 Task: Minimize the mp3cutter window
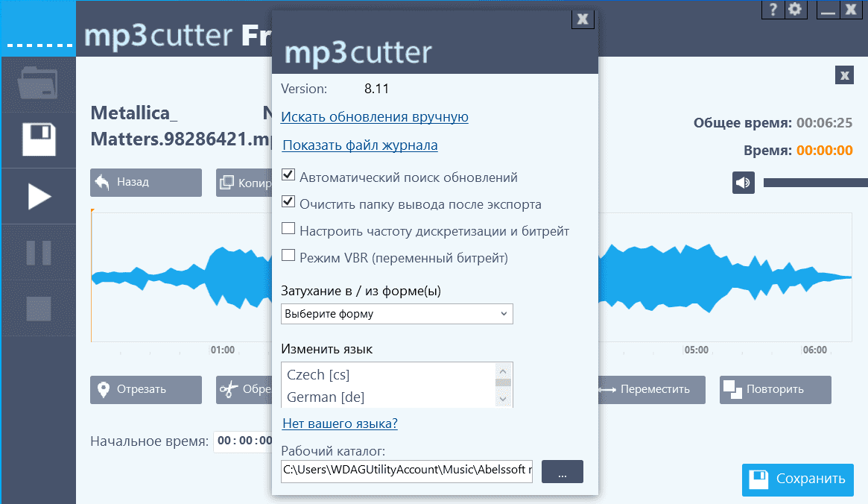[829, 10]
